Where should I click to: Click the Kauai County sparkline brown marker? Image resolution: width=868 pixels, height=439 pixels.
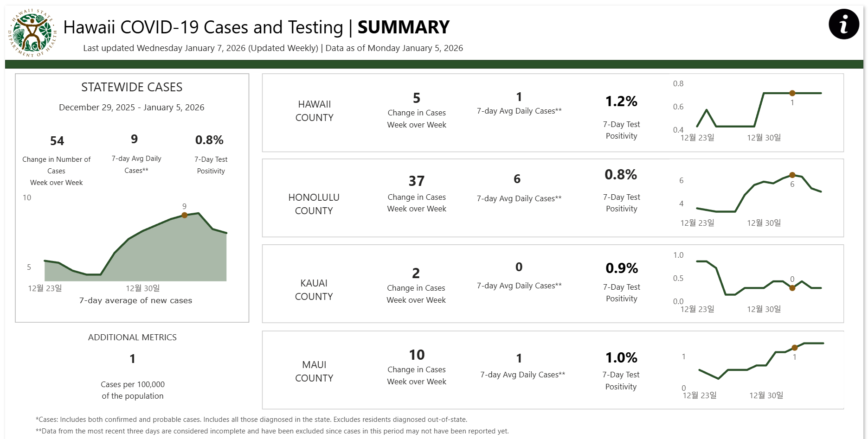(x=792, y=288)
